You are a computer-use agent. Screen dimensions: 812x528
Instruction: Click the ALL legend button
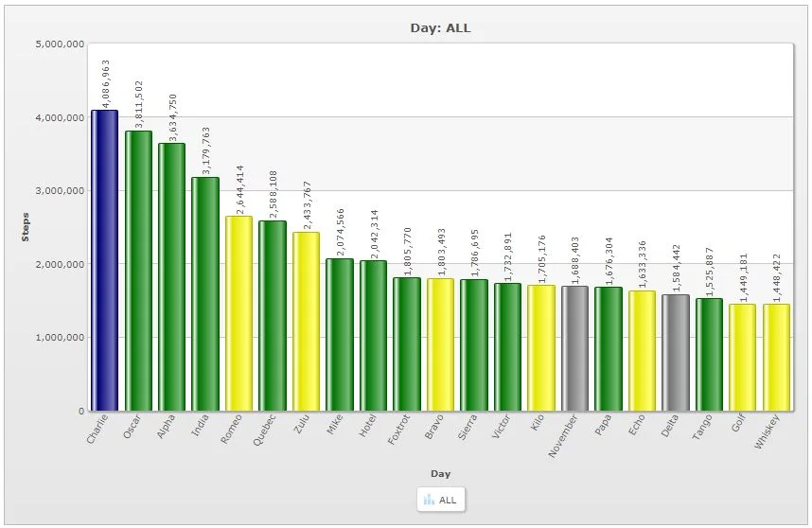click(441, 500)
